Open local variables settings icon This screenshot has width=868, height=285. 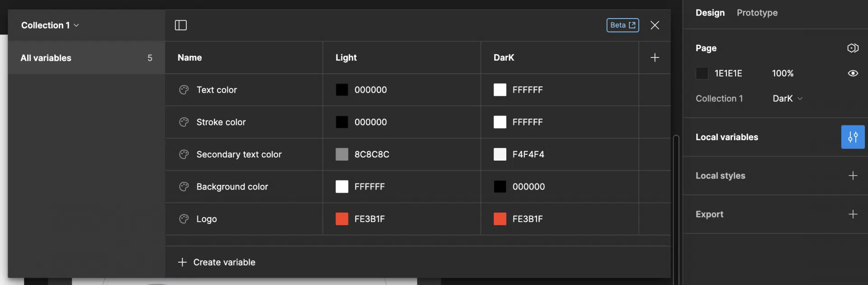click(x=853, y=137)
